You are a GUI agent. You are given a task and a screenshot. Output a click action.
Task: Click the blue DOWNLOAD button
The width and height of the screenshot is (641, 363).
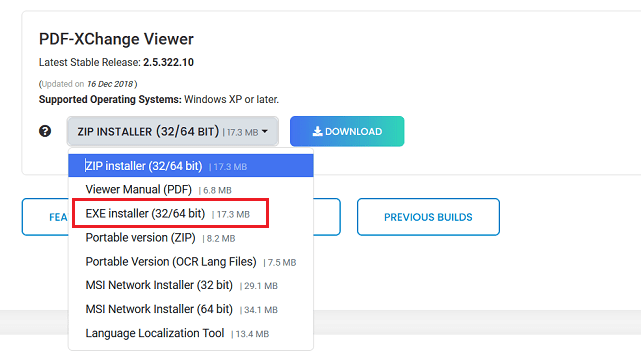point(347,131)
